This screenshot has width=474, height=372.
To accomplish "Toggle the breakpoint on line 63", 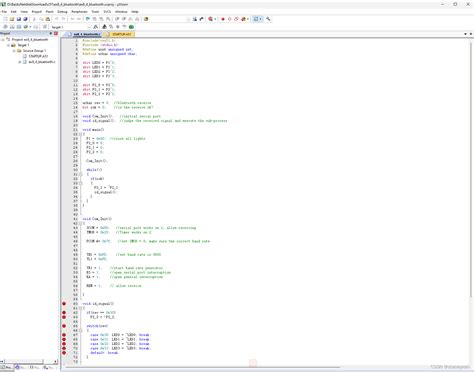I will (64, 317).
